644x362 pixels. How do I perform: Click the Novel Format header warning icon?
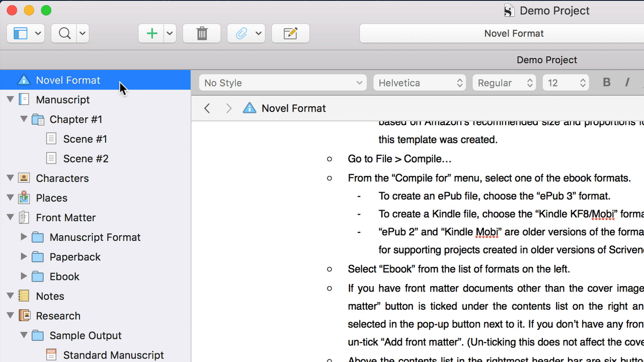click(x=250, y=108)
